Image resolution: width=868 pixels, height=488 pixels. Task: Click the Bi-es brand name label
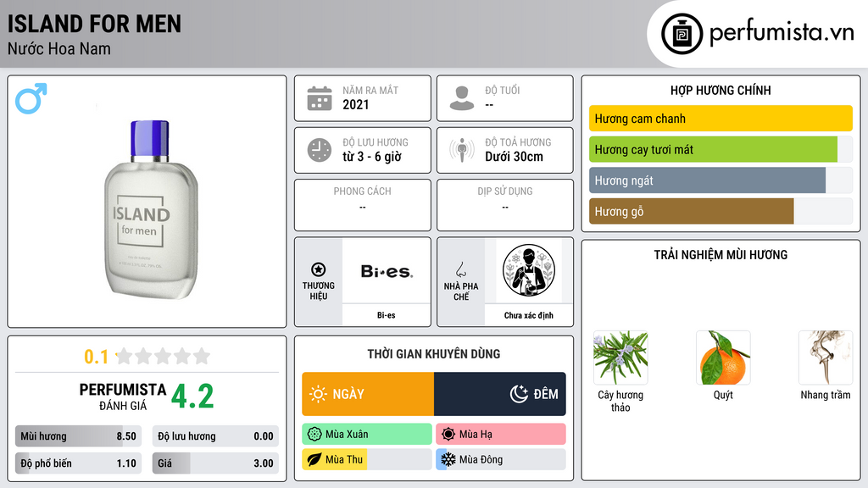click(387, 315)
